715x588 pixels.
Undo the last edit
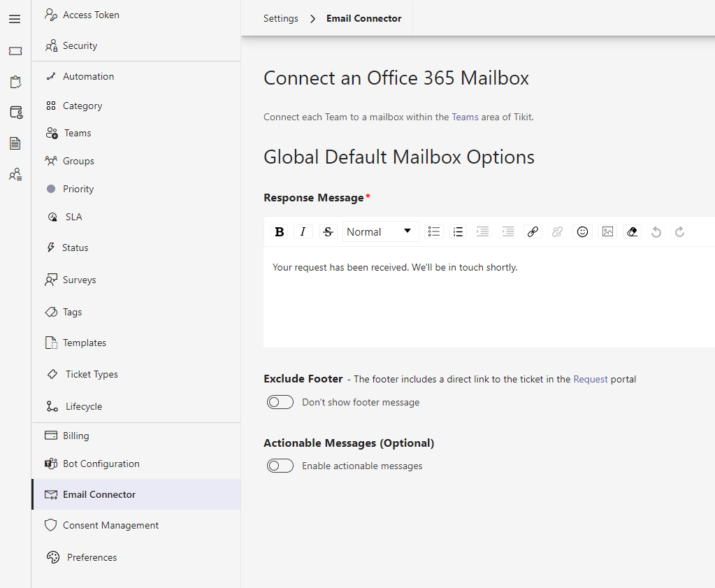click(656, 231)
